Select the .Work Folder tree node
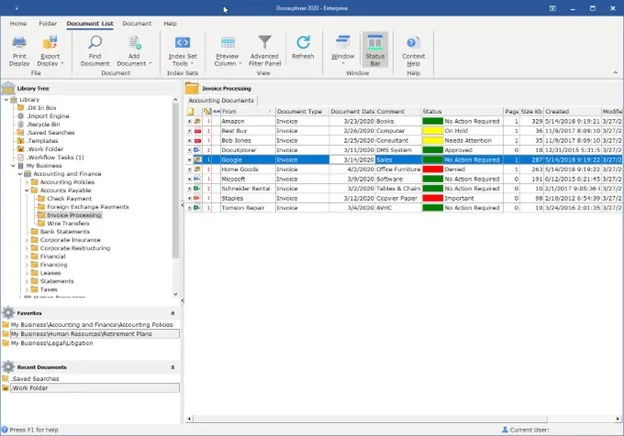Viewport: 624px width, 436px height. click(x=45, y=149)
